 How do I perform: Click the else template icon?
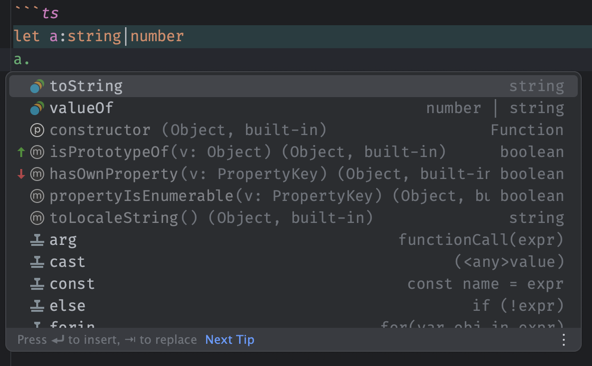coord(37,306)
